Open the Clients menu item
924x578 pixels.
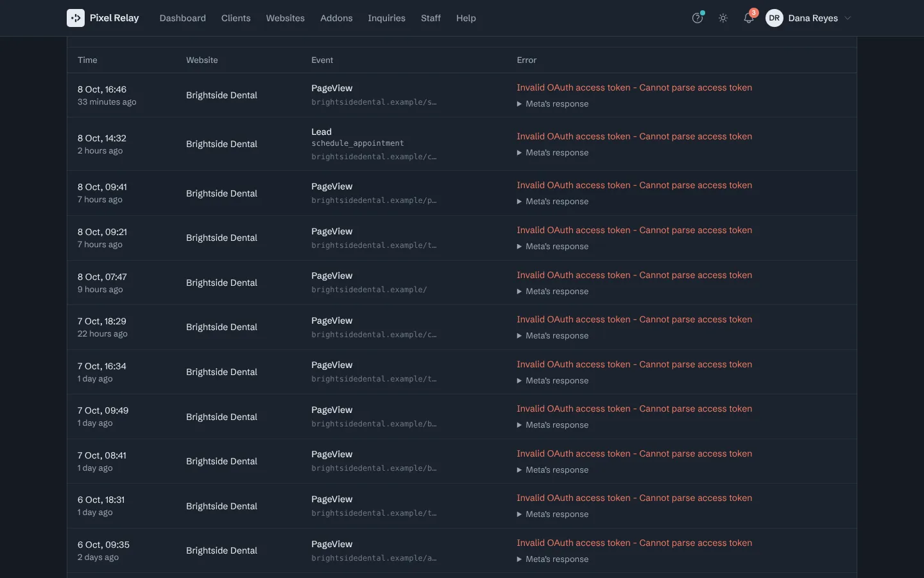tap(236, 18)
